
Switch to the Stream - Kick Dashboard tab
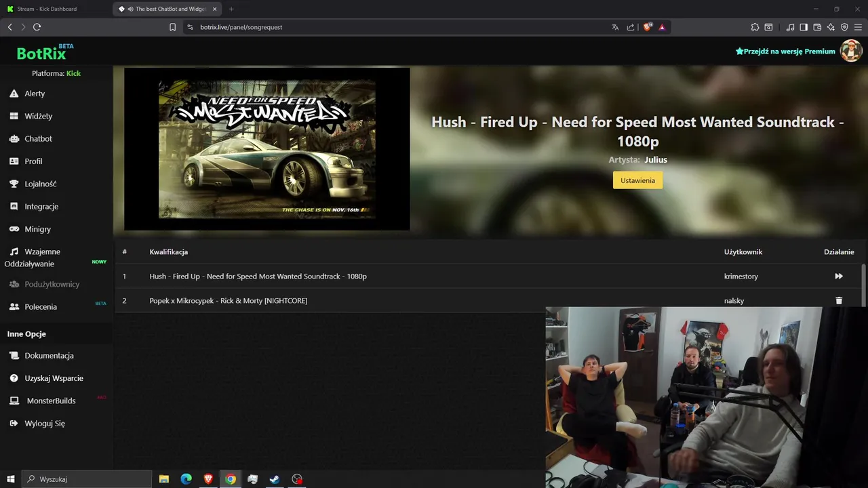56,9
